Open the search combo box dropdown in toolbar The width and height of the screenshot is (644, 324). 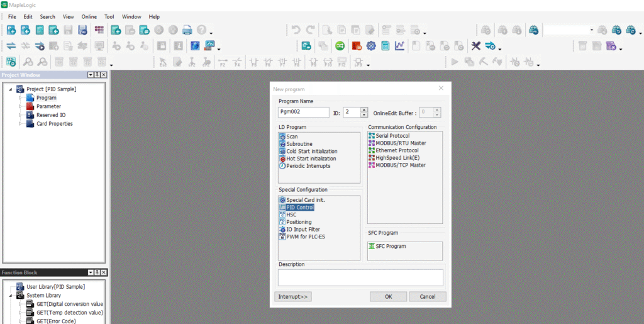click(591, 30)
